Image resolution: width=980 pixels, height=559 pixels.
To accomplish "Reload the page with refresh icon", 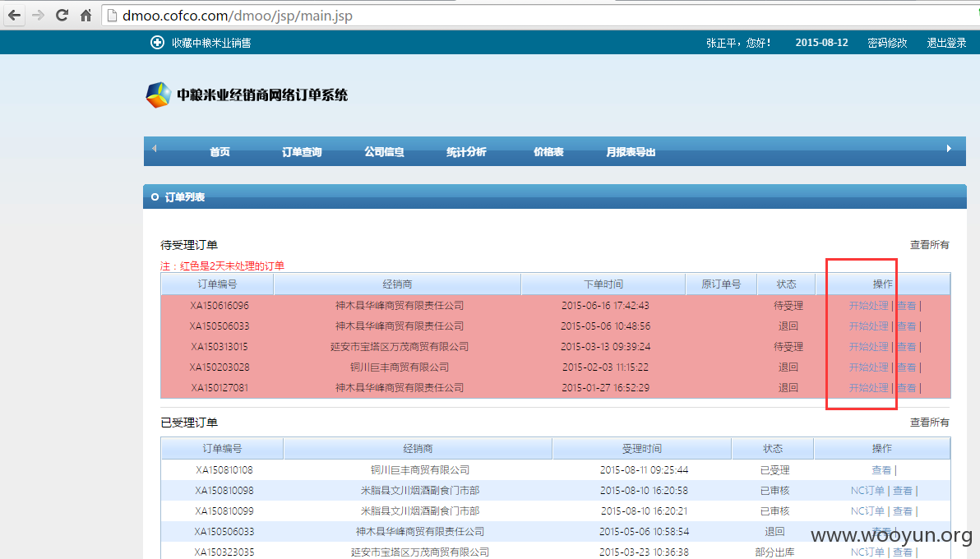I will [62, 15].
